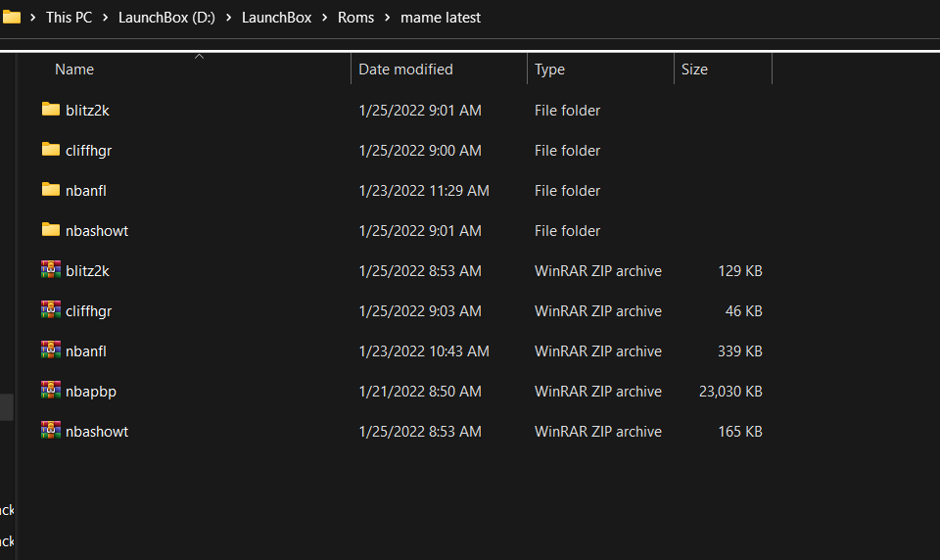940x560 pixels.
Task: Click the folder icon in address bar
Action: tap(12, 17)
